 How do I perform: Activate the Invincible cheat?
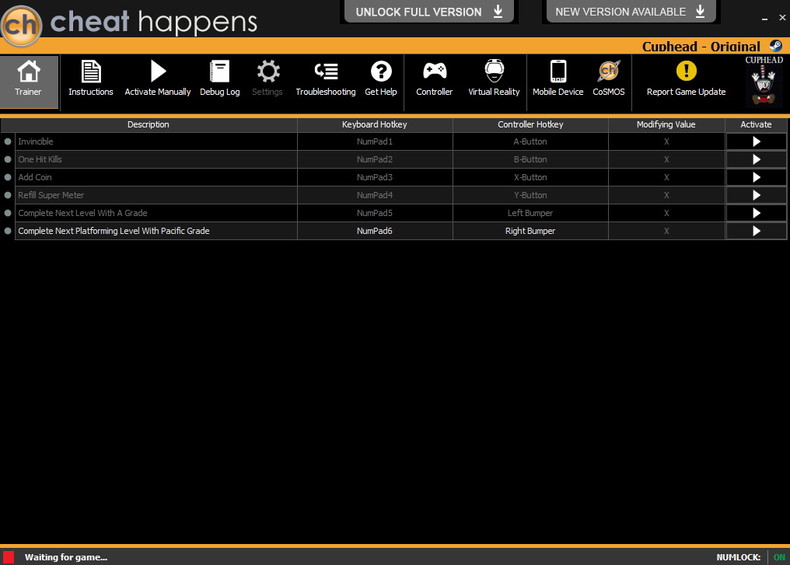756,142
